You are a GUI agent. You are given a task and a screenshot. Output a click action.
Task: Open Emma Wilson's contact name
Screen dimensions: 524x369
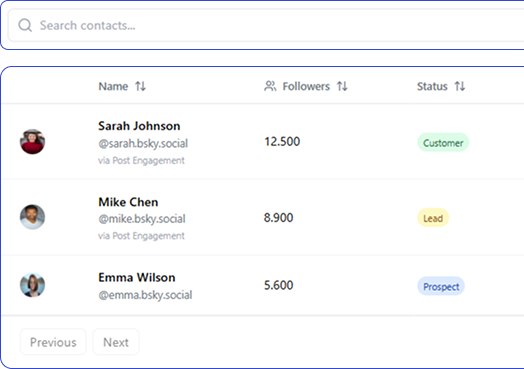pyautogui.click(x=137, y=277)
